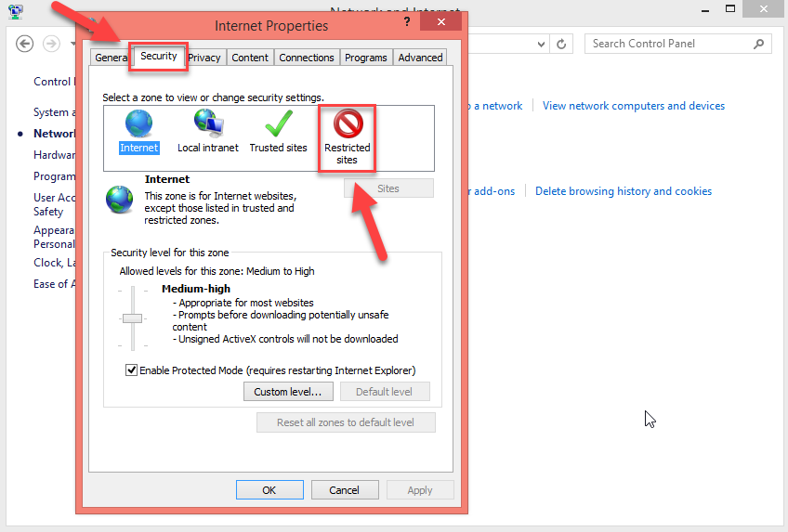Click the refresh icon in address bar
The width and height of the screenshot is (788, 532).
tap(561, 44)
